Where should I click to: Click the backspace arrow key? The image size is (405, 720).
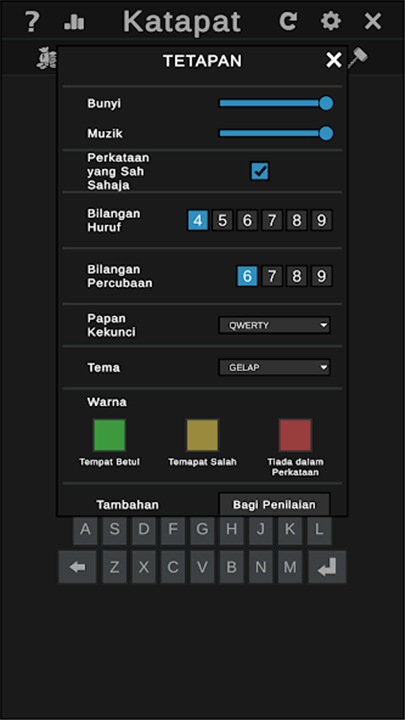(78, 568)
